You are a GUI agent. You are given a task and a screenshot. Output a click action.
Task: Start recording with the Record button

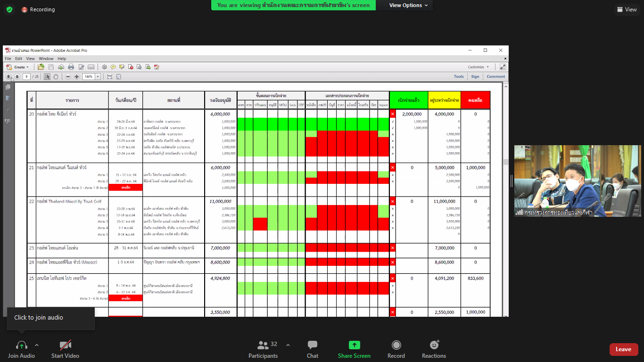coord(396,346)
